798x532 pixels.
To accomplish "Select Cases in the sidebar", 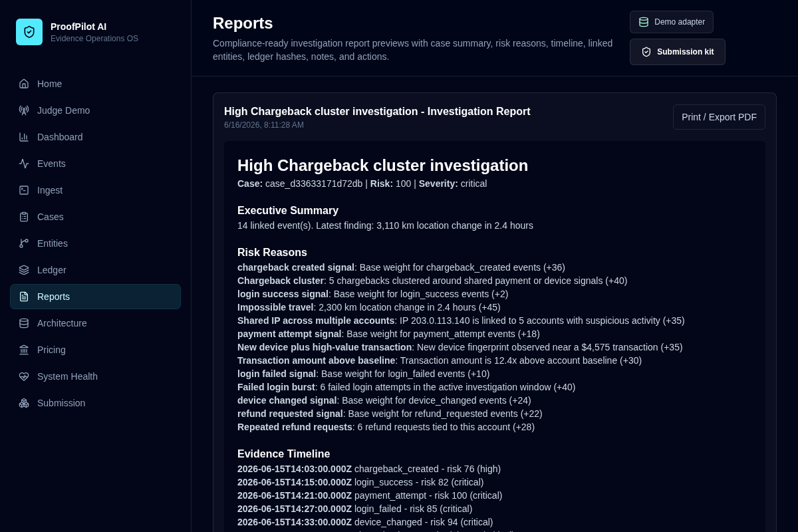I will (x=95, y=217).
